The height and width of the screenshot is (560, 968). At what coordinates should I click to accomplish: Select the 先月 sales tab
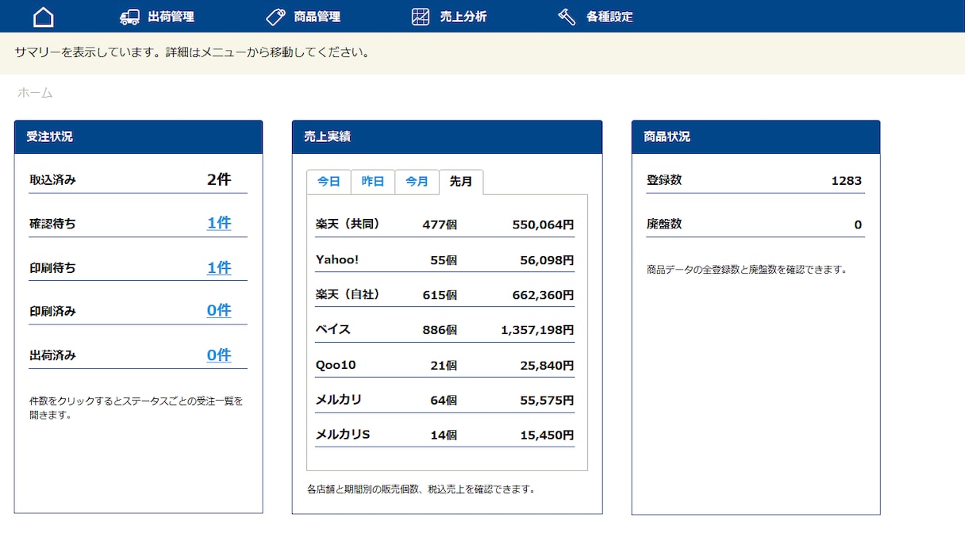461,182
